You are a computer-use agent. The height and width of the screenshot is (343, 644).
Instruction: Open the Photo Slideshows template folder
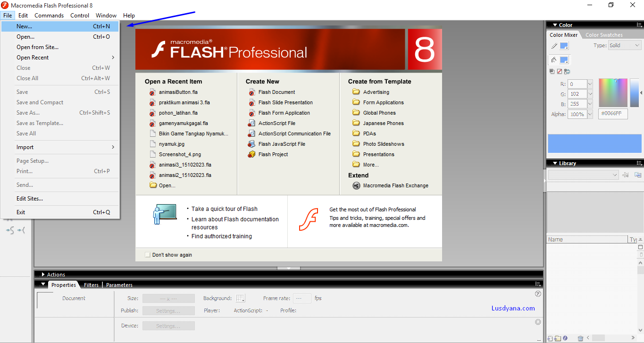(x=378, y=144)
